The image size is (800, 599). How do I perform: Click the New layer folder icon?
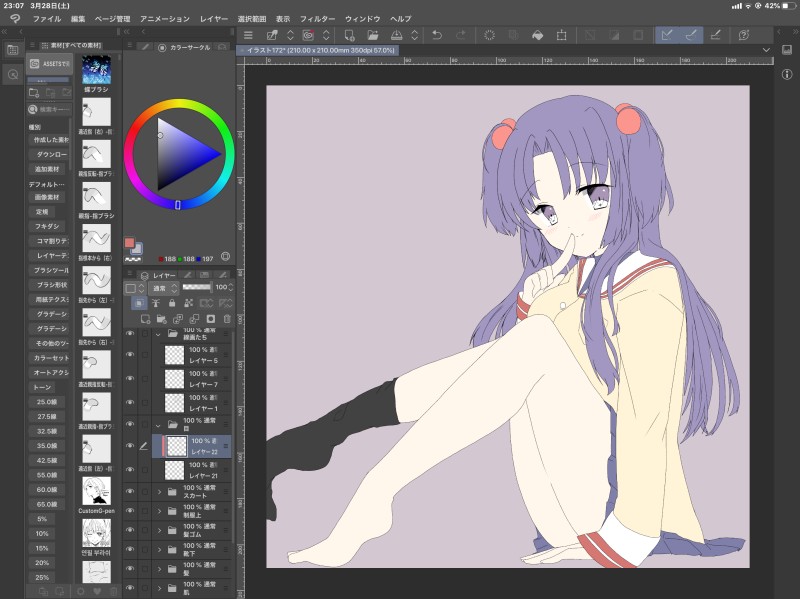coord(162,319)
